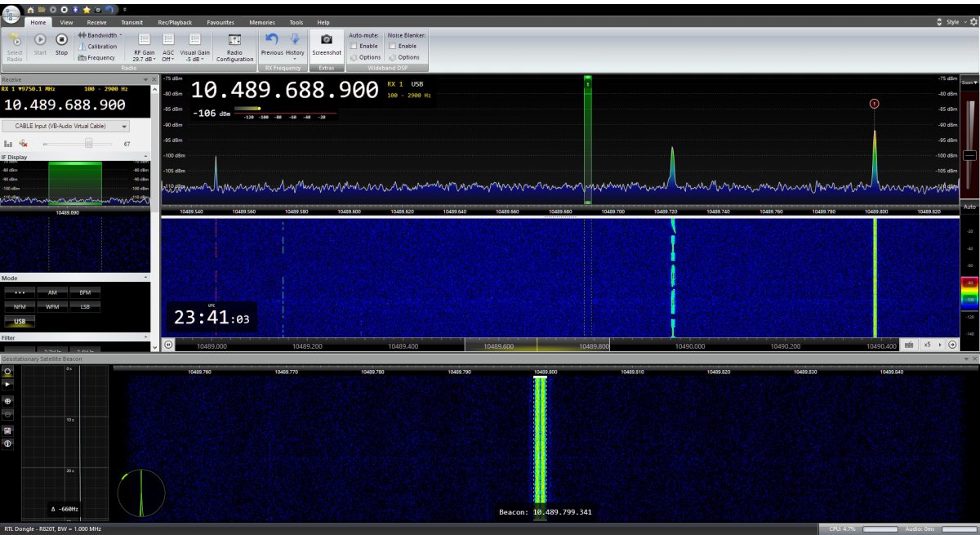980x535 pixels.
Task: Open the Memories ribbon tab
Action: 262,23
